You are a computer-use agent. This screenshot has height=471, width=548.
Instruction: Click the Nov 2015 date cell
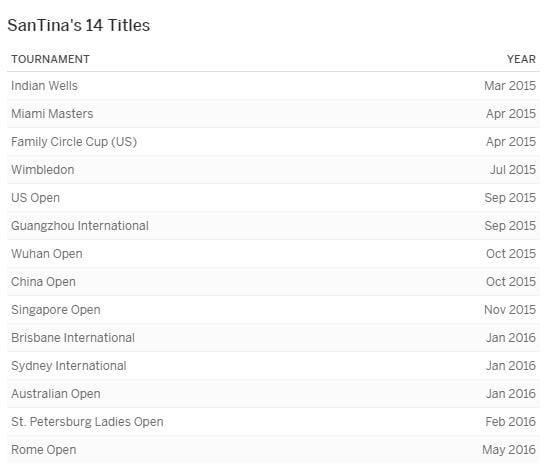pos(510,310)
